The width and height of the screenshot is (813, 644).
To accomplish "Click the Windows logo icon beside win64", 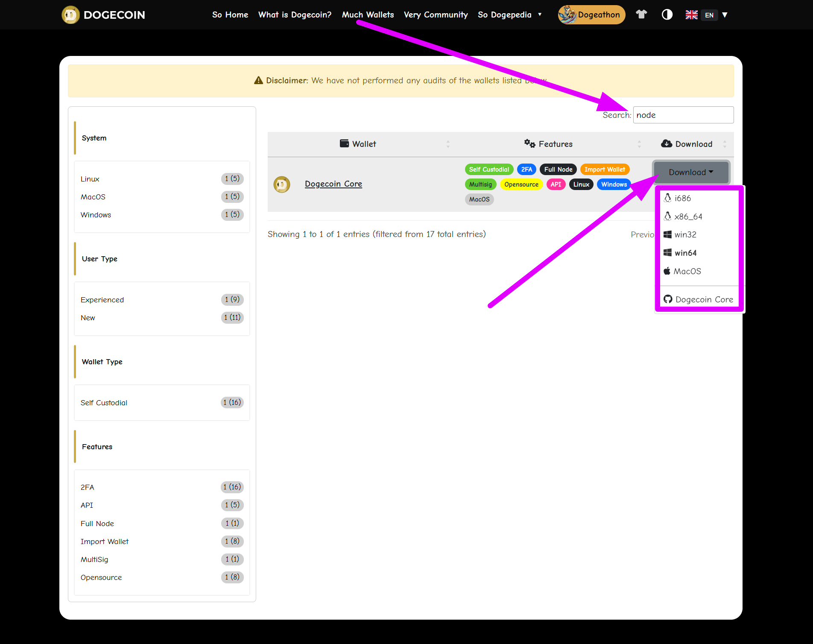I will tap(667, 252).
